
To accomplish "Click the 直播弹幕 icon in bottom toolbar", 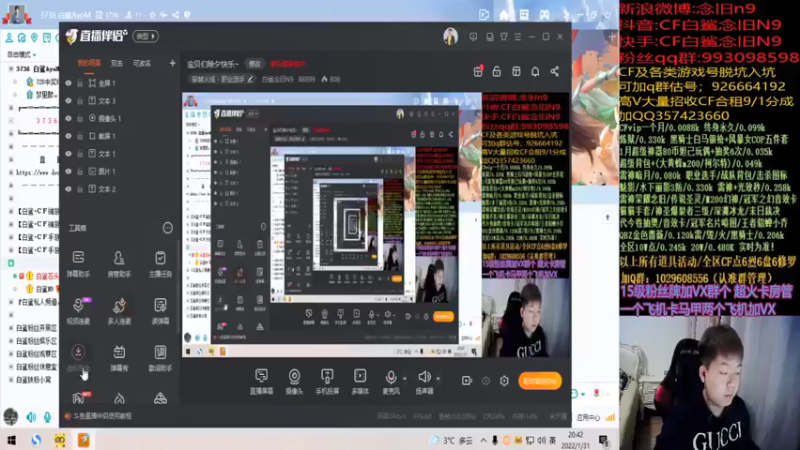I will point(261,381).
